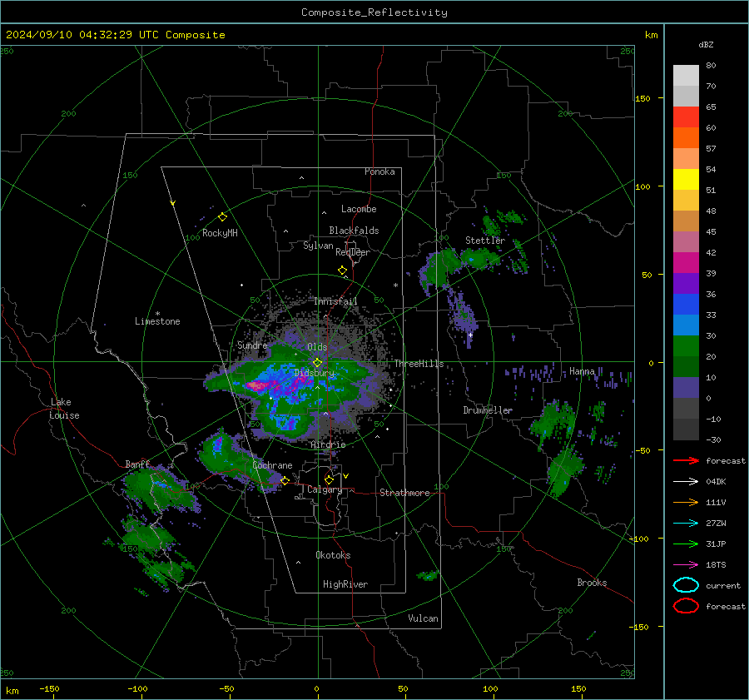Click the yellow diamond marker near RedDeer
Screen dimensions: 749x700
click(342, 271)
